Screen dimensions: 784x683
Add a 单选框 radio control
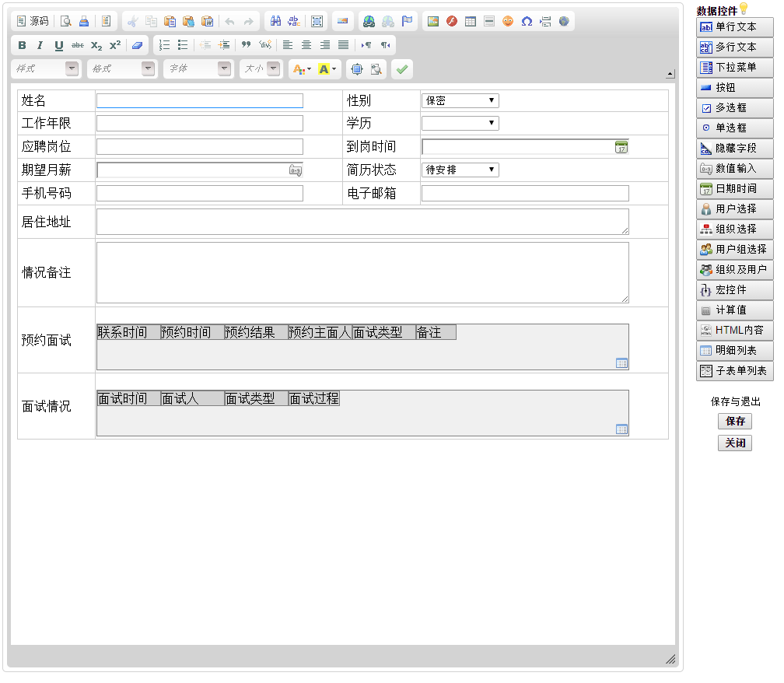(734, 128)
